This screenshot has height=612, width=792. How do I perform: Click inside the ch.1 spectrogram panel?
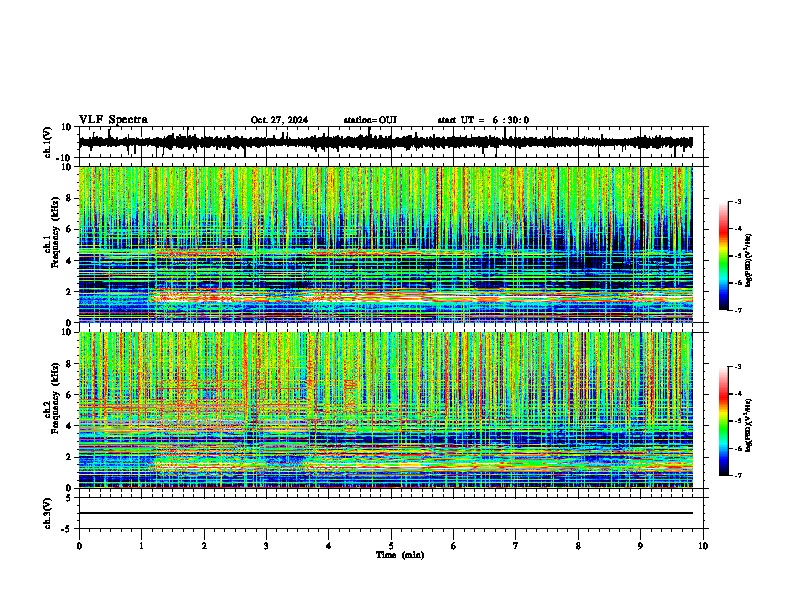(385, 244)
